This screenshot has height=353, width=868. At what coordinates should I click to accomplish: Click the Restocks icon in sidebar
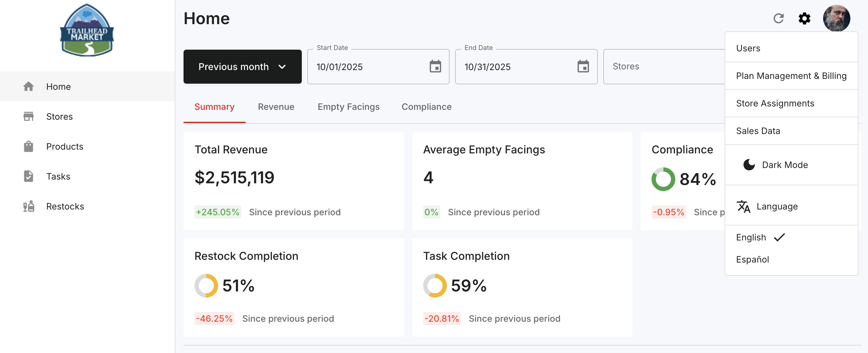point(29,206)
